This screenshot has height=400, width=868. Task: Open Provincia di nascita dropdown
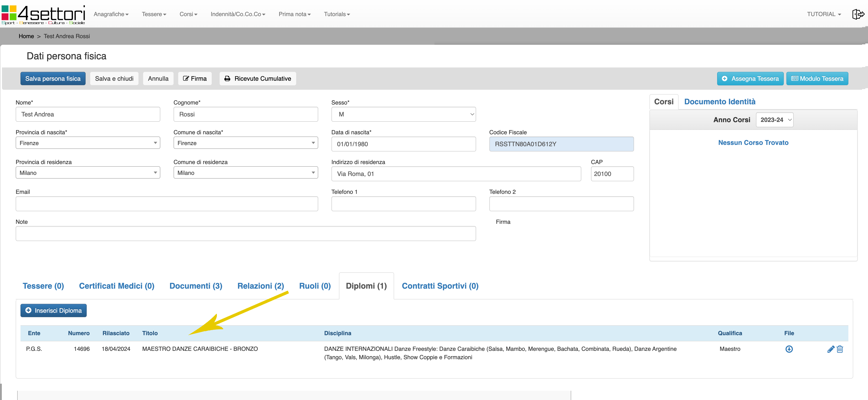pos(88,143)
